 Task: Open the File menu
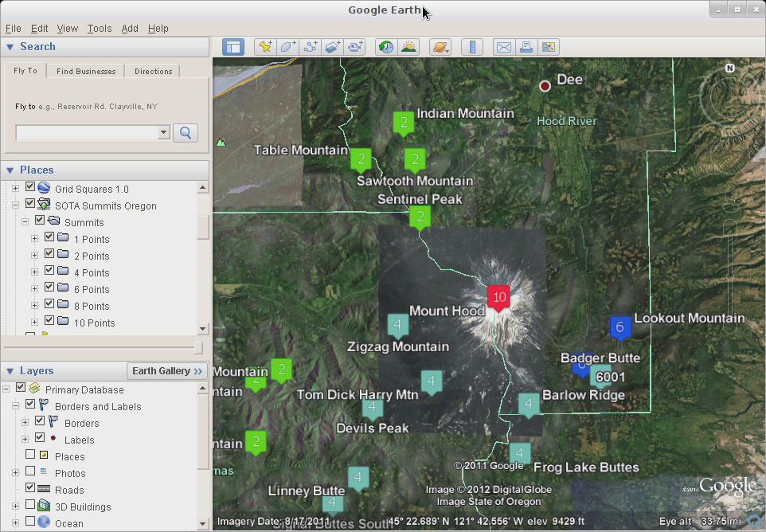pos(14,29)
